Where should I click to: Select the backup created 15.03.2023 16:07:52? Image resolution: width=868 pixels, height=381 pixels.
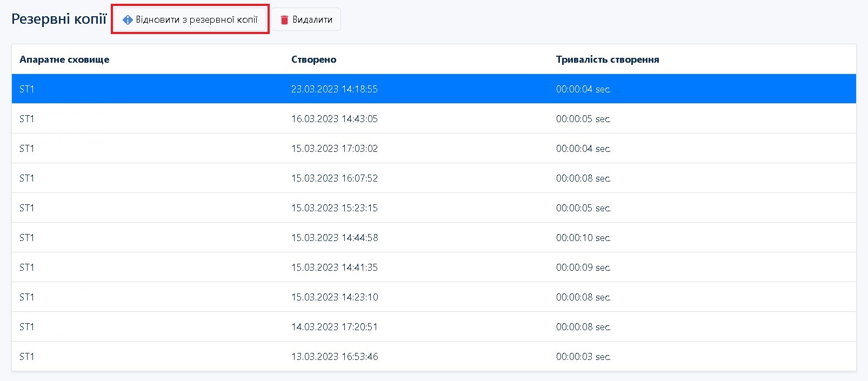334,178
